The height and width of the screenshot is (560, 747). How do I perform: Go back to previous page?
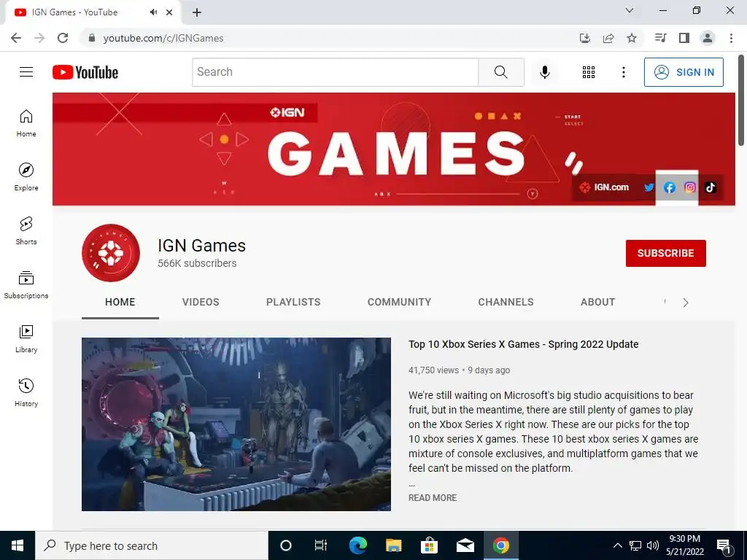(16, 38)
